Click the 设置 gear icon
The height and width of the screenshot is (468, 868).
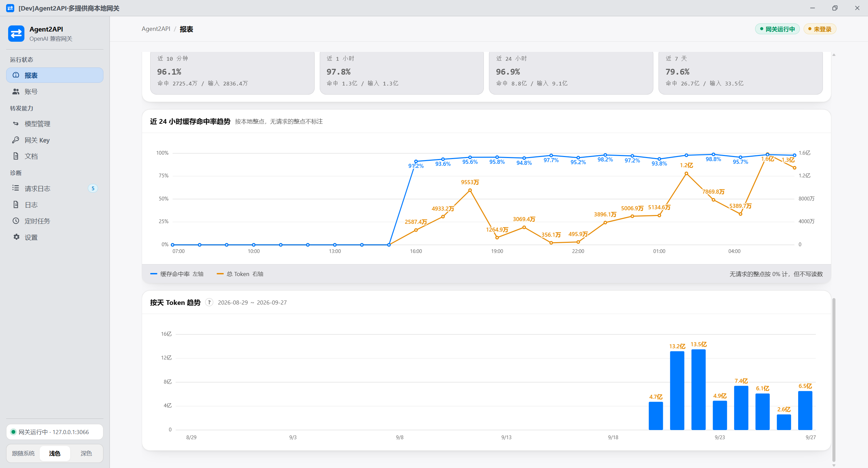(x=16, y=237)
